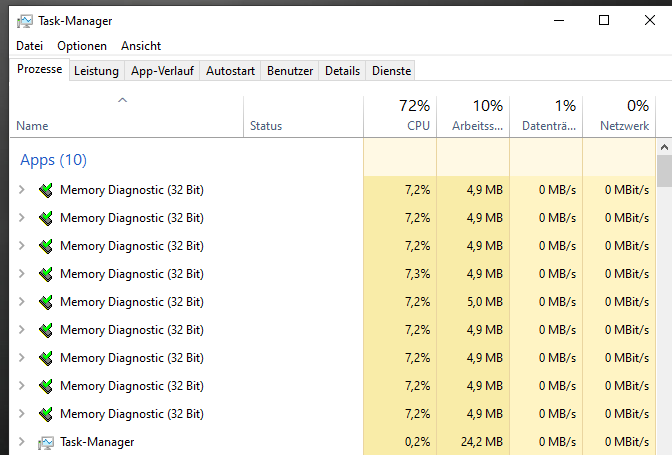The image size is (672, 455).
Task: Click the 24,2 MB memory value
Action: point(482,442)
